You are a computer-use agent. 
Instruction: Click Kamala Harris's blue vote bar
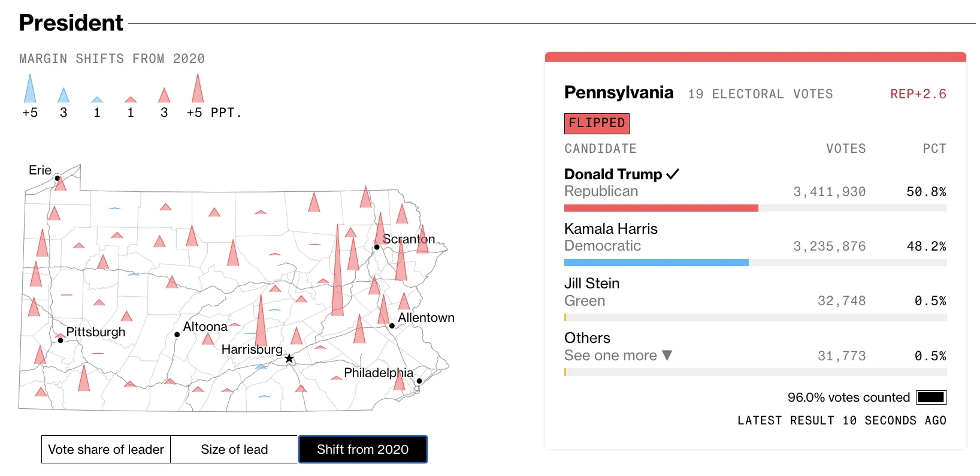[x=656, y=263]
